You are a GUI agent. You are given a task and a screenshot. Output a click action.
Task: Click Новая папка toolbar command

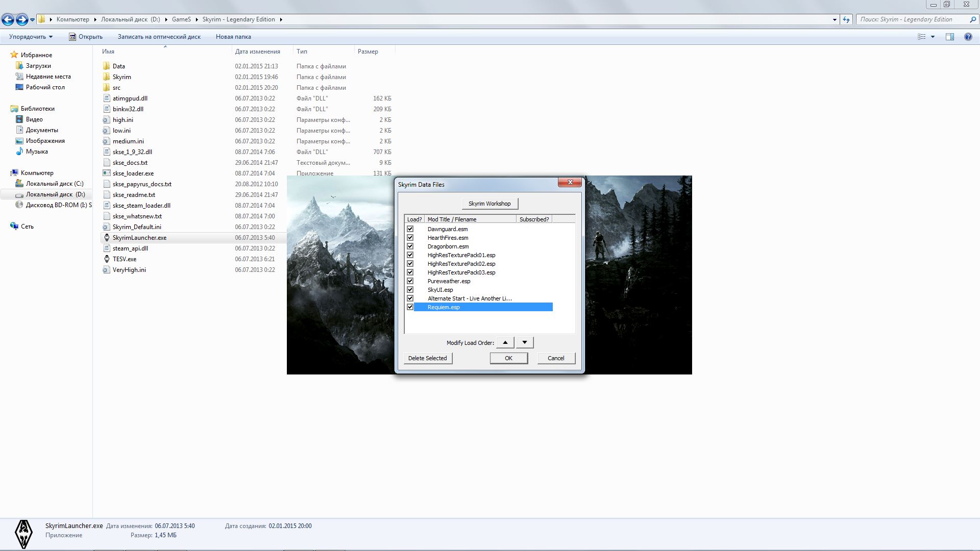(233, 37)
